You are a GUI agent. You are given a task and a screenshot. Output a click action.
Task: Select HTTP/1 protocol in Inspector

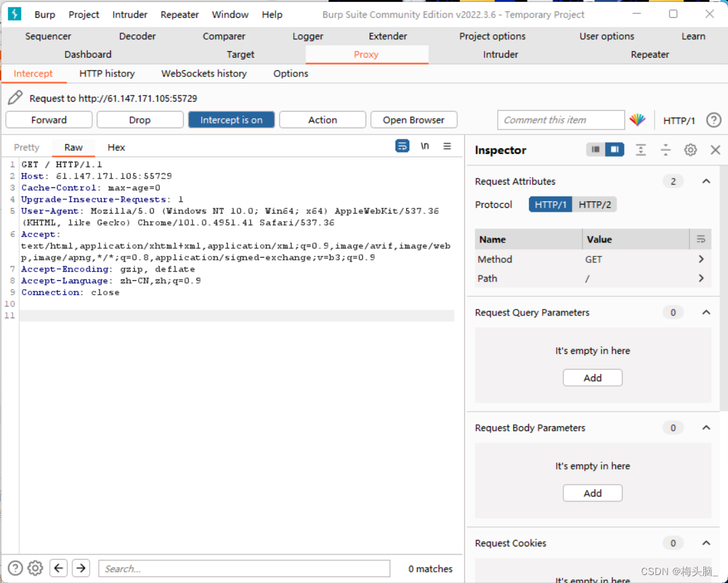tap(550, 205)
